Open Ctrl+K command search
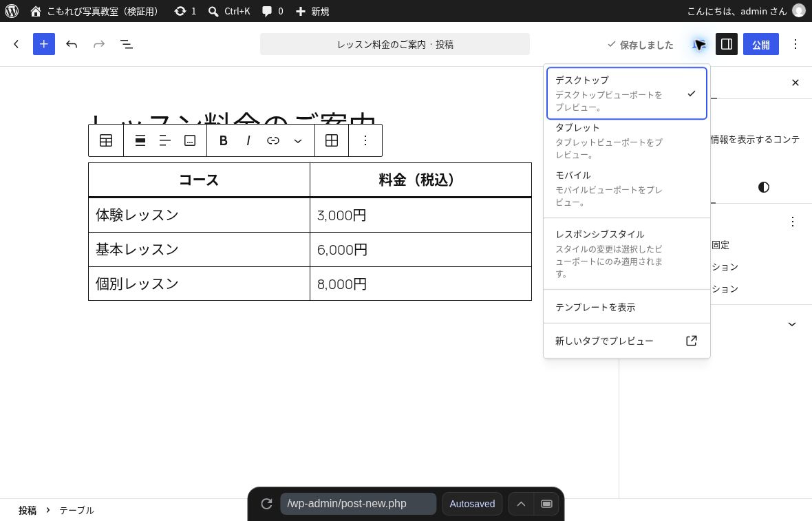 click(229, 11)
